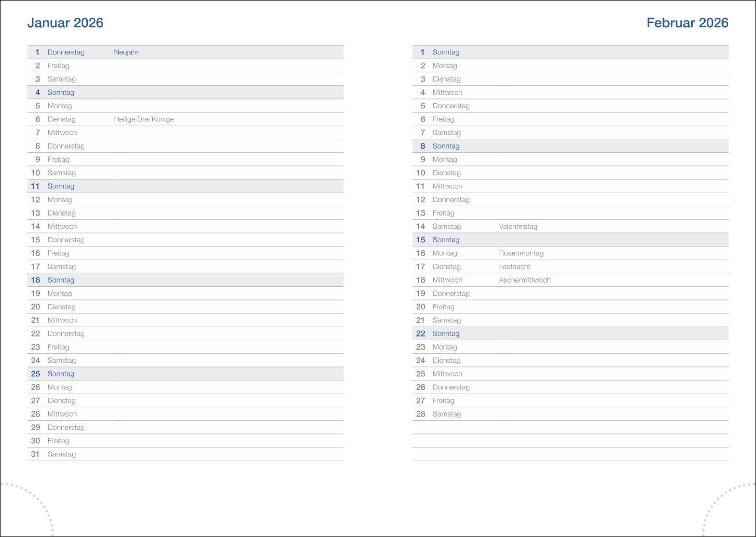Screen dimensions: 756x537
Task: Click the Fastnacht label
Action: tap(514, 266)
